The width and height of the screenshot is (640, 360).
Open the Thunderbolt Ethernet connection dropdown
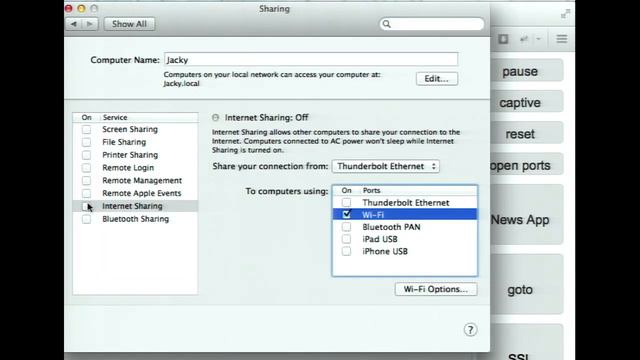pos(386,167)
